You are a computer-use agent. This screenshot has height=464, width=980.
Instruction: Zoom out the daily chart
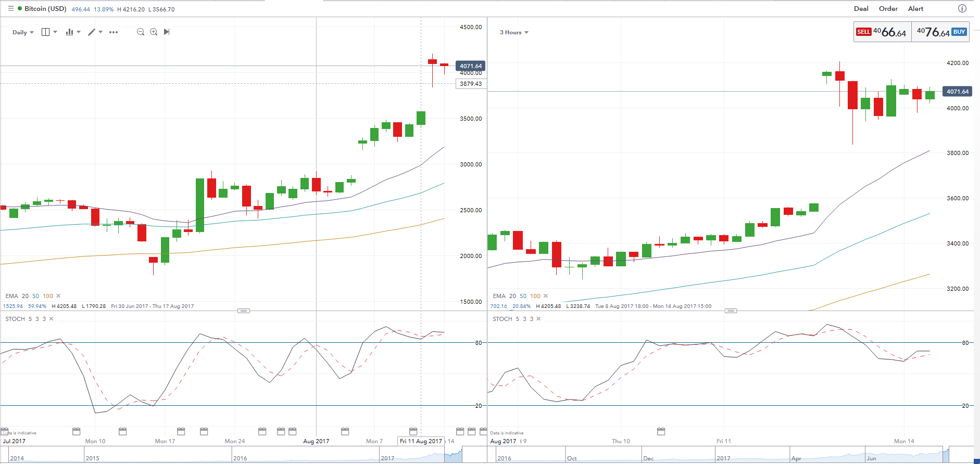[141, 32]
